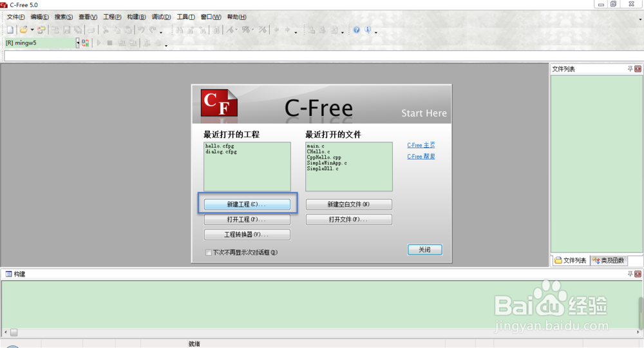
Task: Switch to the 类及函数 tab
Action: pos(609,260)
